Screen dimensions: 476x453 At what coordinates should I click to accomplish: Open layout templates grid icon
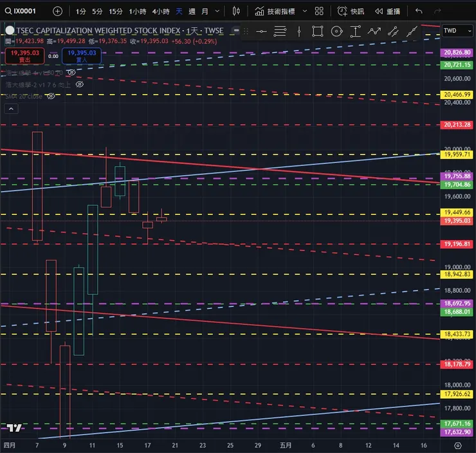[x=319, y=11]
